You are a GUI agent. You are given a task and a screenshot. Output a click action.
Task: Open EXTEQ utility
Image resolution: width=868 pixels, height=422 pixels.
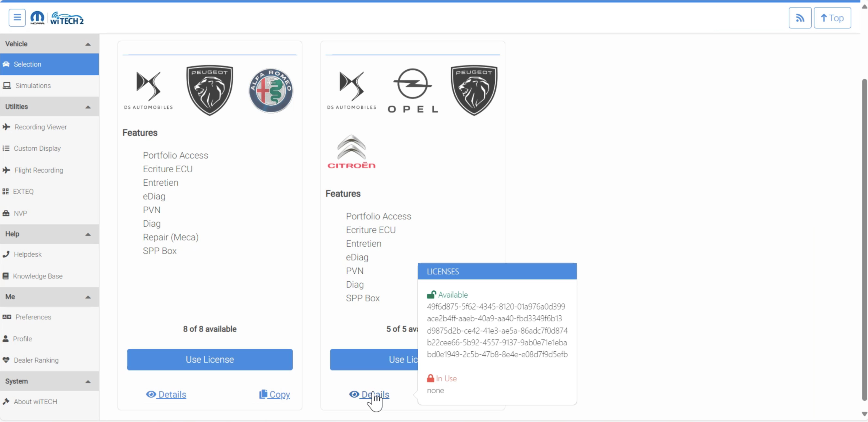(49, 191)
